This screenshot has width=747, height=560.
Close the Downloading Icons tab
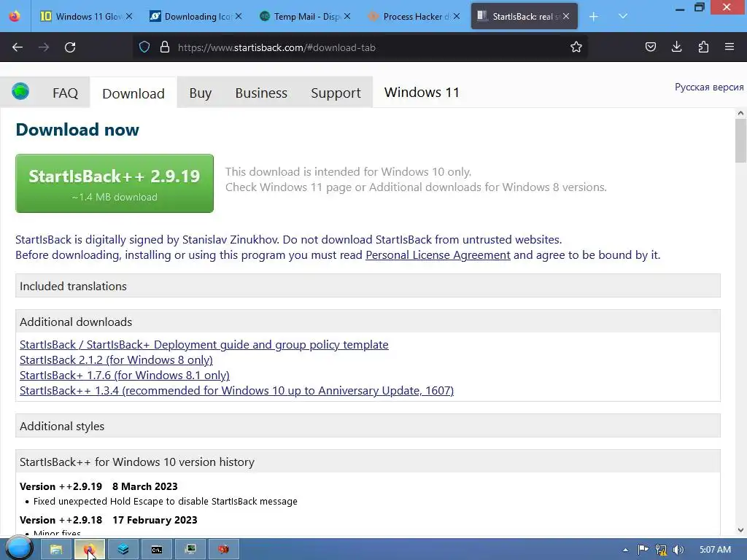click(x=239, y=16)
